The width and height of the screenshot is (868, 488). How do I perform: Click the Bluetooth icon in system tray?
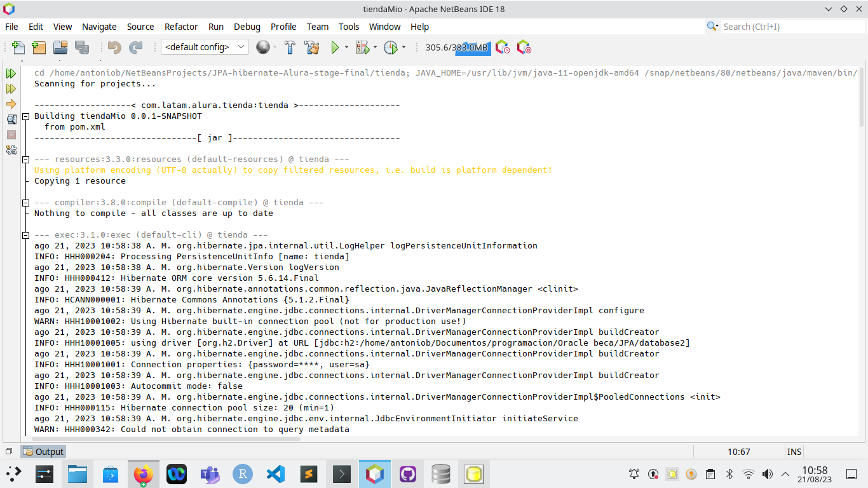point(729,474)
